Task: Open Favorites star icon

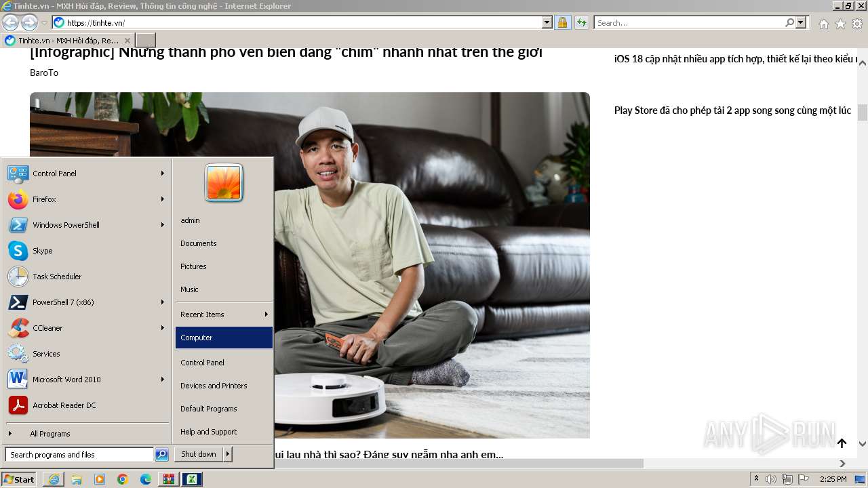Action: click(840, 24)
